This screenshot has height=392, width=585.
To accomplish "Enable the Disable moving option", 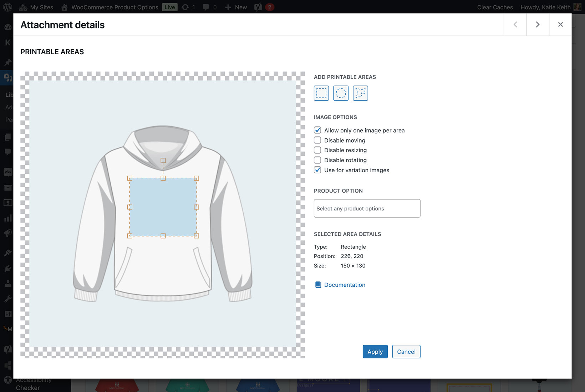I will pyautogui.click(x=317, y=140).
